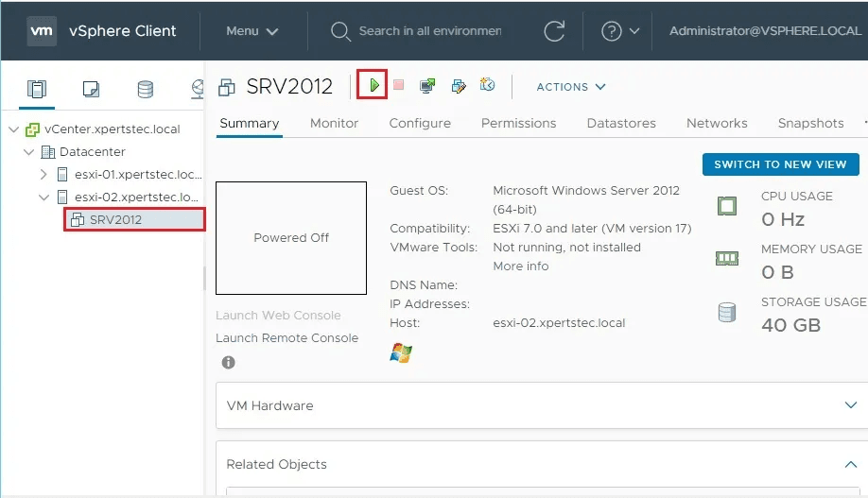Screen dimensions: 868x498
Task: Select Datacenter in inventory tree
Action: [x=93, y=151]
